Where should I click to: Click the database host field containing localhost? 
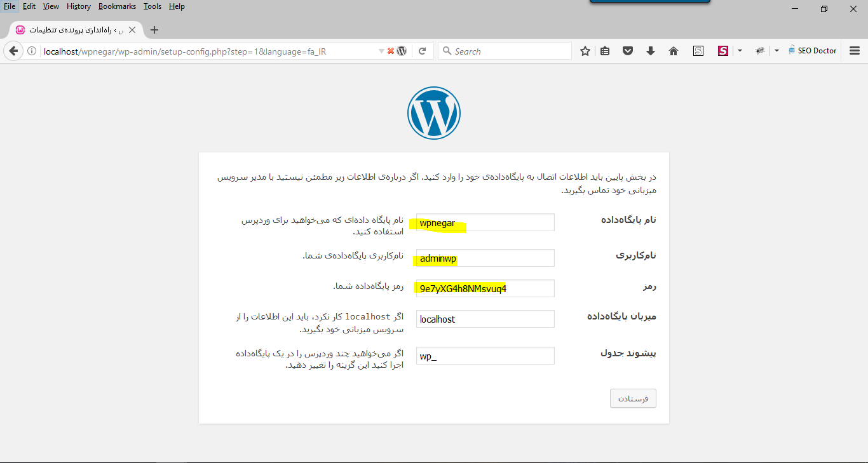(x=485, y=319)
